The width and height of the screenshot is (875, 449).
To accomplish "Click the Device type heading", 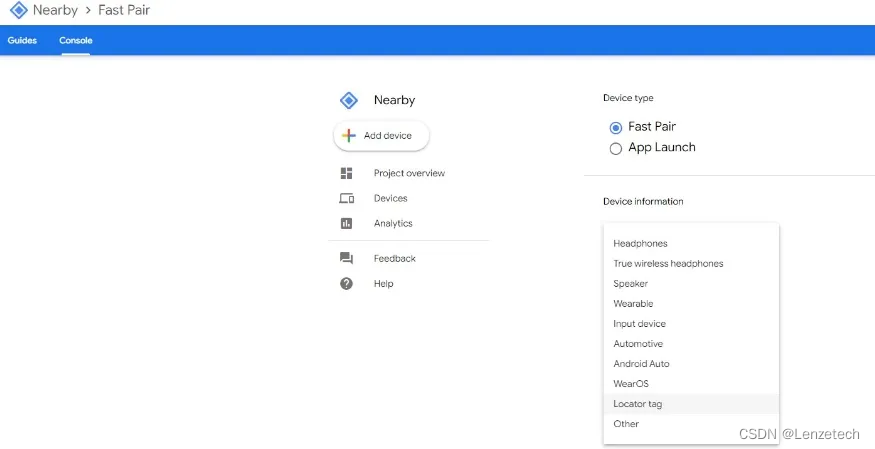I will click(628, 98).
